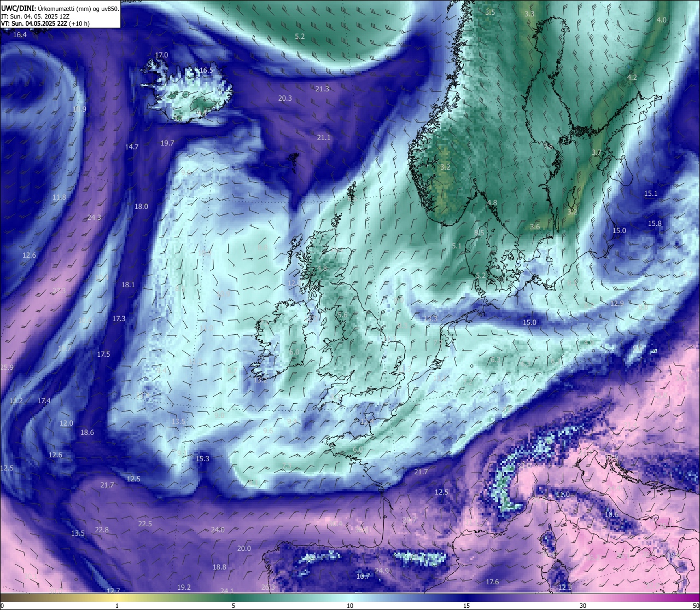The width and height of the screenshot is (700, 610).
Task: Click the 18.1 value west of Ireland
Action: (128, 285)
